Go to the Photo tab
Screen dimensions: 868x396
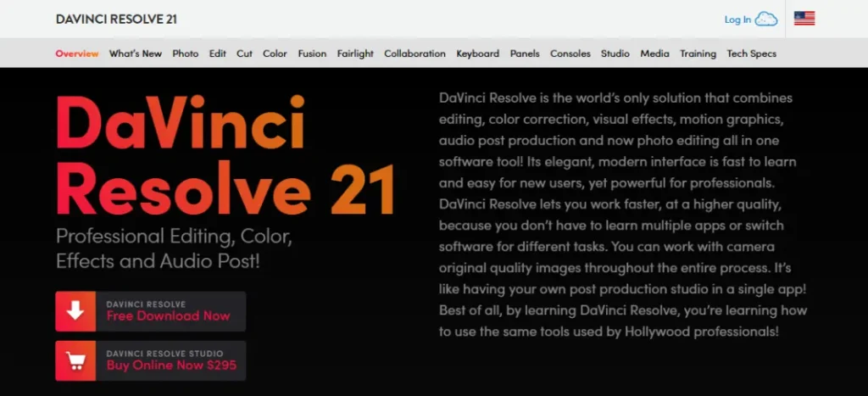186,53
